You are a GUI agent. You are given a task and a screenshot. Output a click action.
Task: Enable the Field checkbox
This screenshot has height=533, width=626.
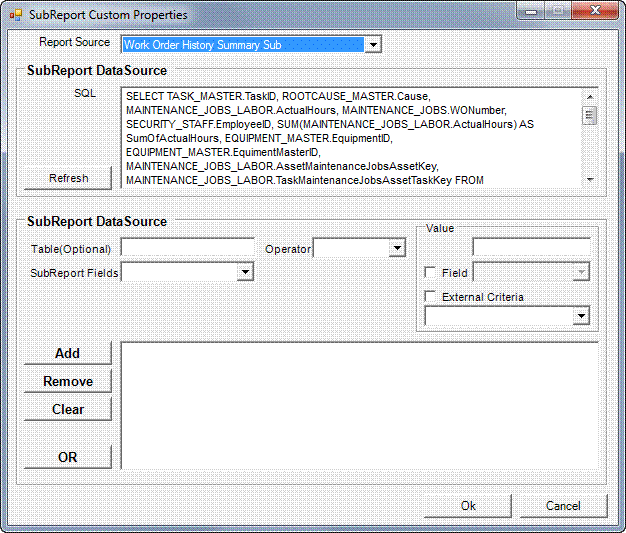click(430, 273)
